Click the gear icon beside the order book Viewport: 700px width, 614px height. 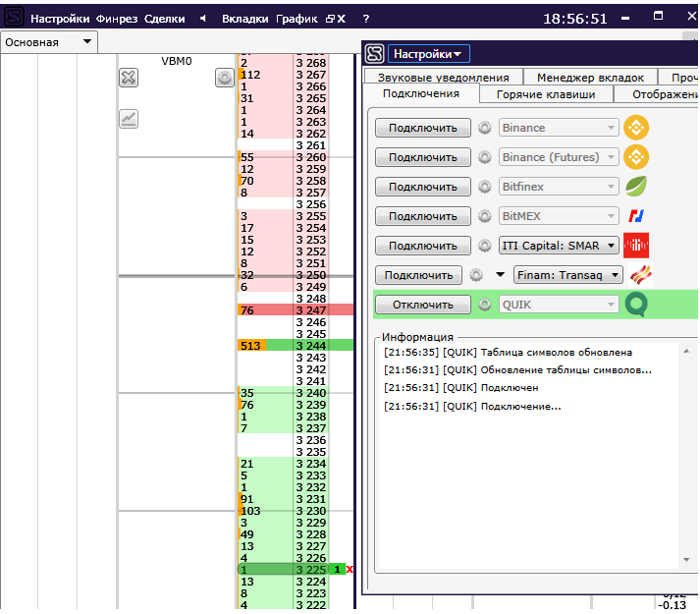pos(225,78)
